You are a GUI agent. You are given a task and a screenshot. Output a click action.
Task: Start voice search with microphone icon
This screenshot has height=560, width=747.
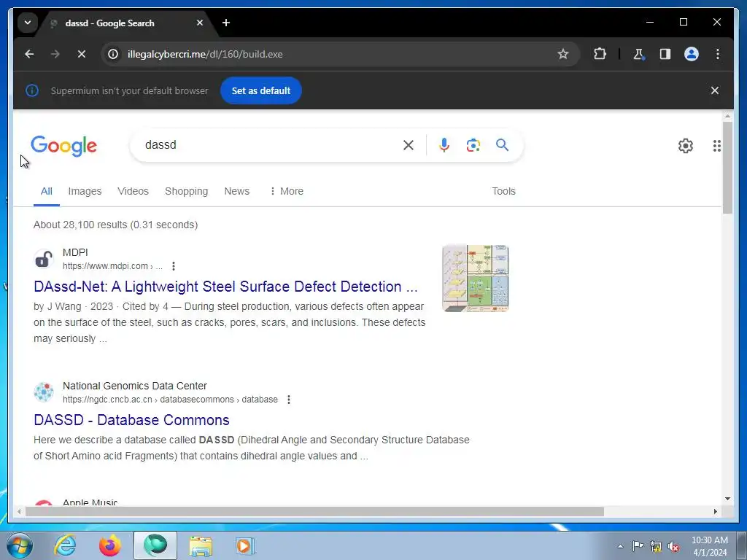tap(444, 145)
